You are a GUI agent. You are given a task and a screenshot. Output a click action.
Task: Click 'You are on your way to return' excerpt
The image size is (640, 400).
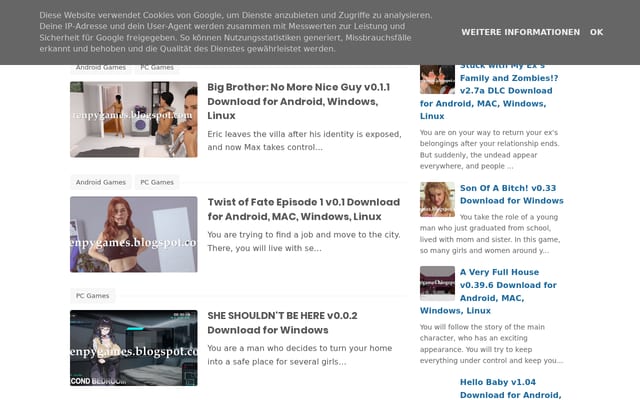(490, 149)
